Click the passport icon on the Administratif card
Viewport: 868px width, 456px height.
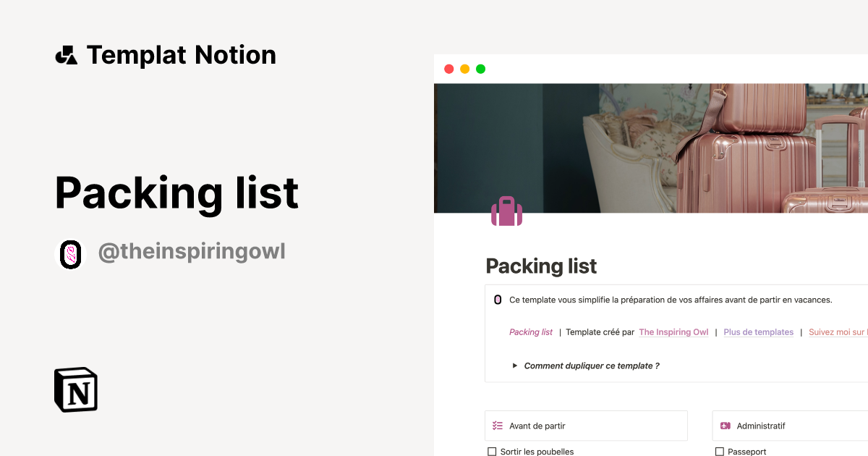[x=725, y=426]
